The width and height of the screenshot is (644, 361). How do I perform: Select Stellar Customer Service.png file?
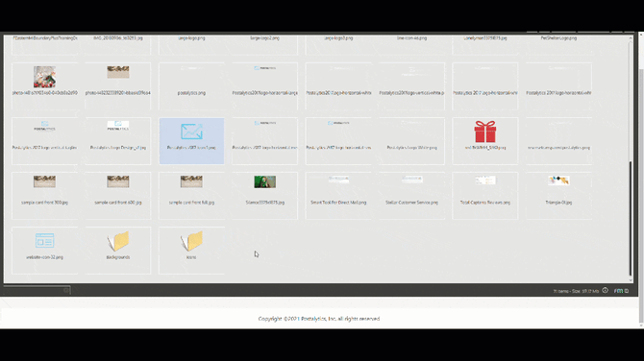(411, 196)
